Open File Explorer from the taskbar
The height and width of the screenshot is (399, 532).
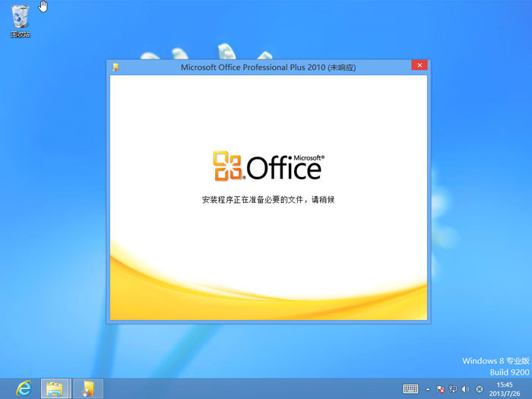point(55,388)
